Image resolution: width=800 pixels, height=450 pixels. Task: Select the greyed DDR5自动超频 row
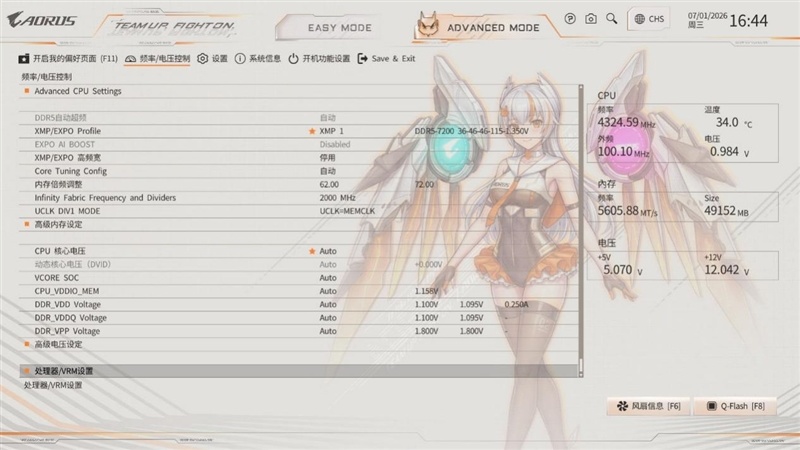pyautogui.click(x=299, y=118)
